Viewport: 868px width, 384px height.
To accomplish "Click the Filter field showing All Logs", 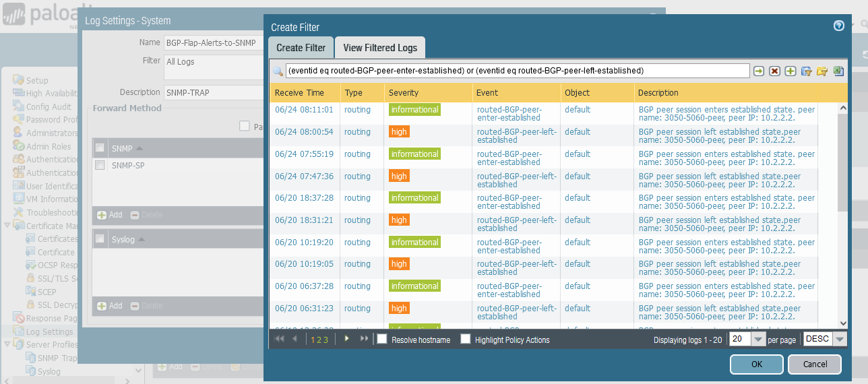I will tap(213, 68).
